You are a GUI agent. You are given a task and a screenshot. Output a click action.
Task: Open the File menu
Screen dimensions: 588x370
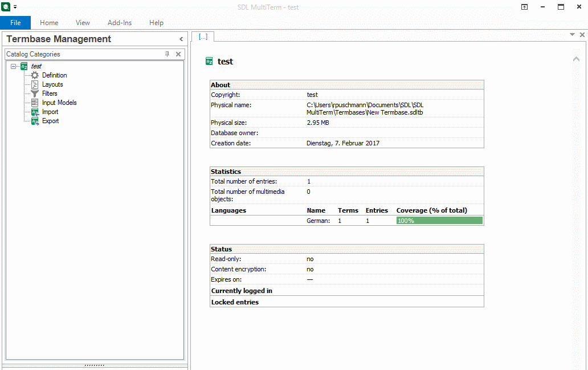15,23
